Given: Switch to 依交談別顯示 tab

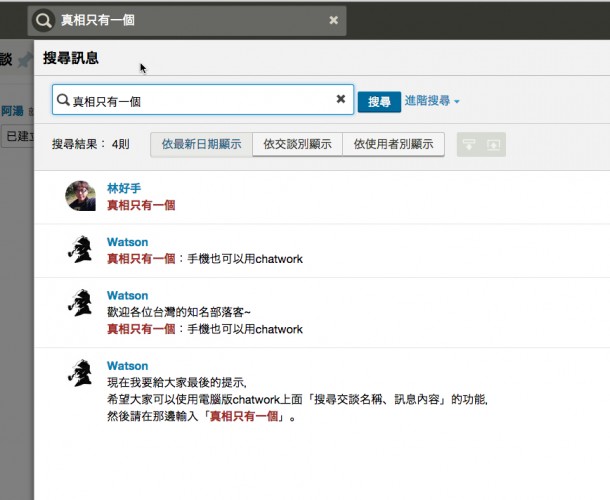Looking at the screenshot, I should (297, 144).
